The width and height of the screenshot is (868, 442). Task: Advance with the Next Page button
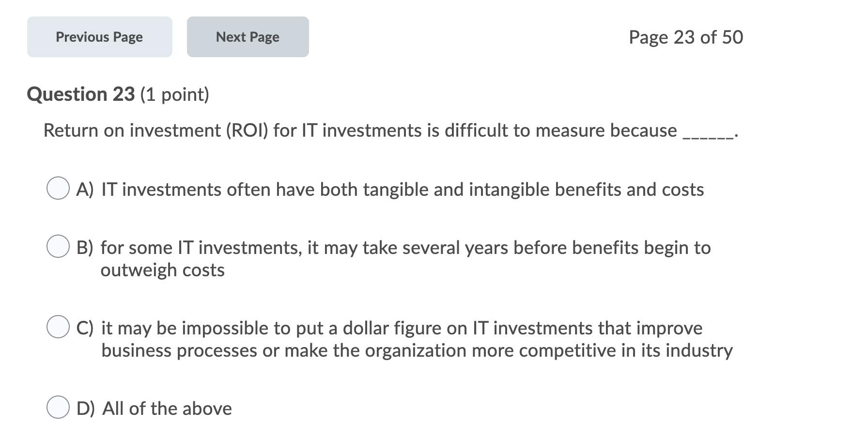tap(248, 37)
